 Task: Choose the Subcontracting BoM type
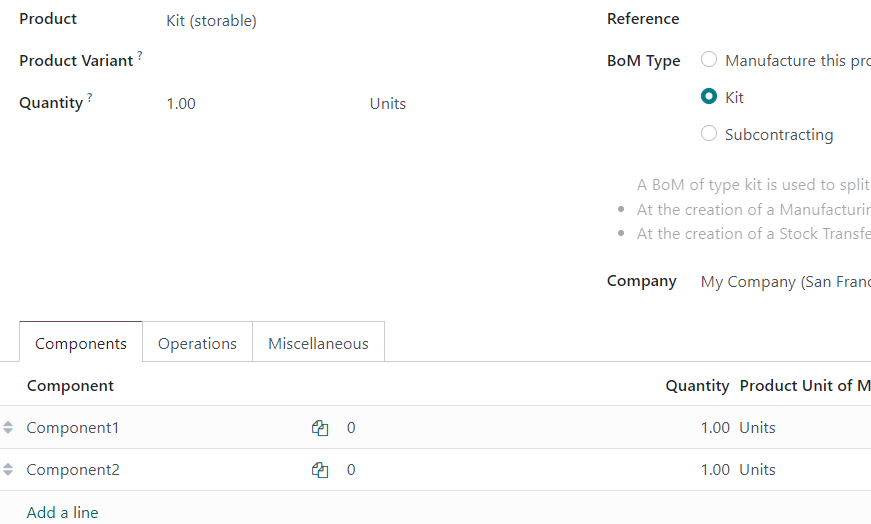709,134
